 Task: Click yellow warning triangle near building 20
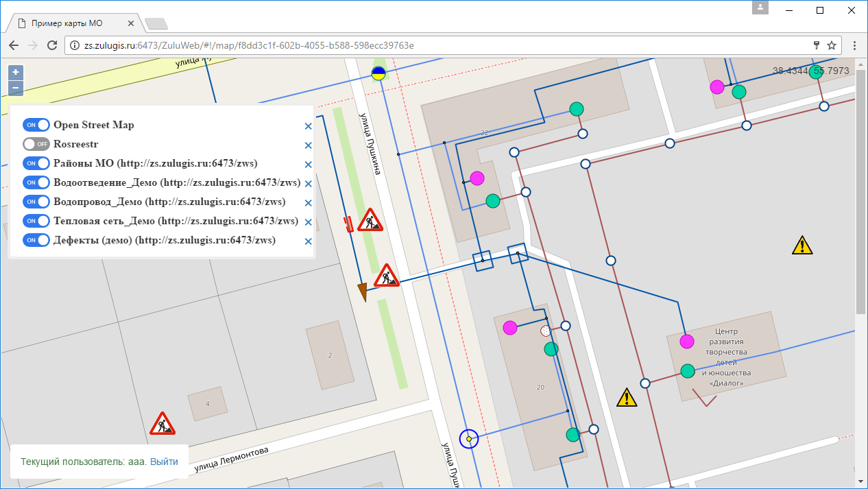(x=626, y=398)
